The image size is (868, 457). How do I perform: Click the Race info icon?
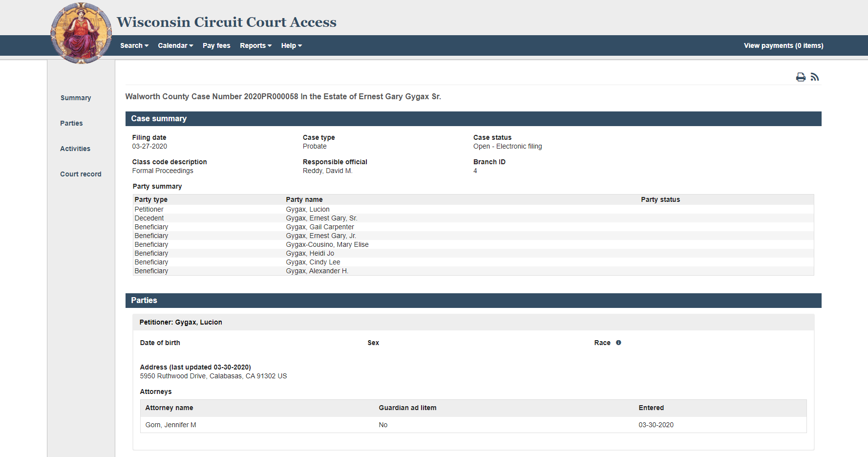(618, 343)
